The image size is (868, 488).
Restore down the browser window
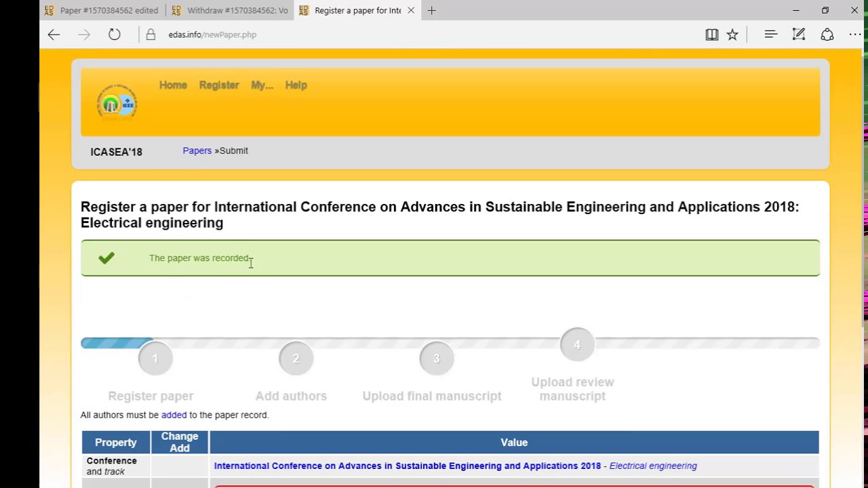(x=825, y=10)
